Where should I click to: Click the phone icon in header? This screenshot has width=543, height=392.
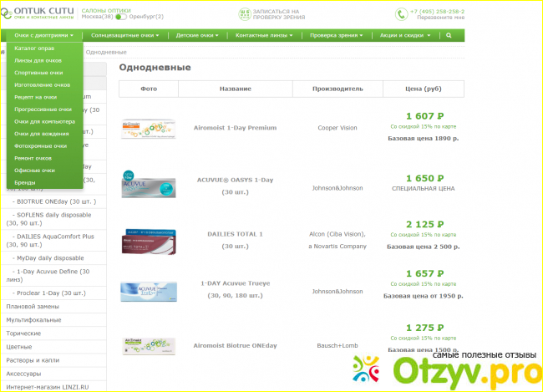pyautogui.click(x=400, y=13)
